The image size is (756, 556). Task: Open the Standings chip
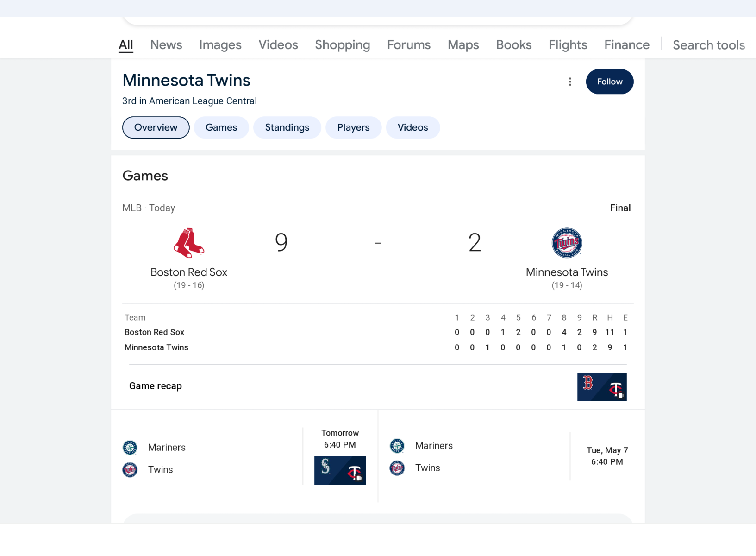tap(287, 127)
